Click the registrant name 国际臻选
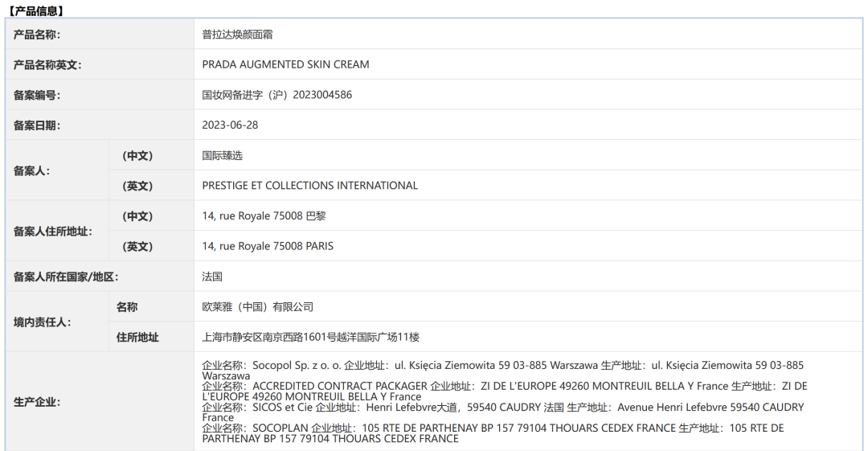Screen dimensions: 868x451 click(222, 155)
